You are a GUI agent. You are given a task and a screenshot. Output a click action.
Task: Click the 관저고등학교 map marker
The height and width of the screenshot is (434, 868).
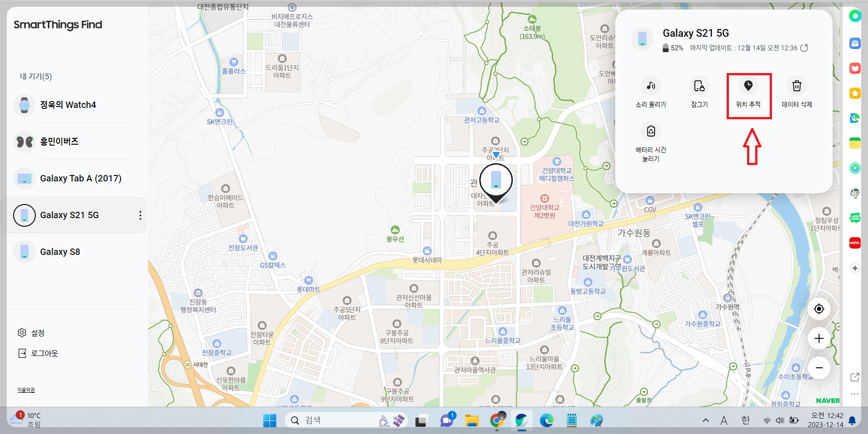click(482, 116)
